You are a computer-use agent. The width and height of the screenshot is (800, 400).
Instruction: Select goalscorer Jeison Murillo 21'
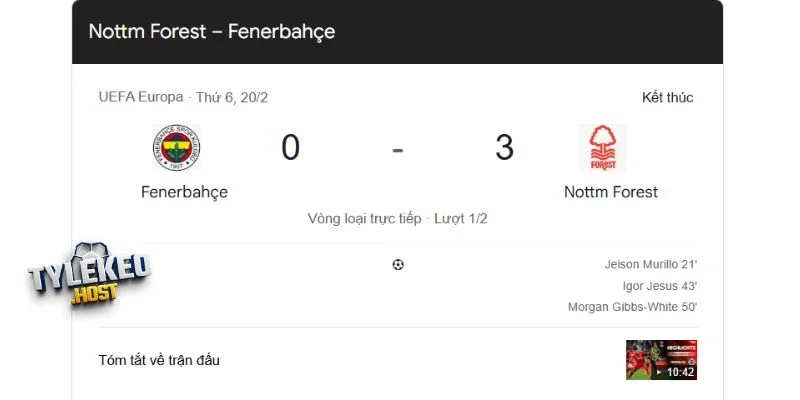650,265
